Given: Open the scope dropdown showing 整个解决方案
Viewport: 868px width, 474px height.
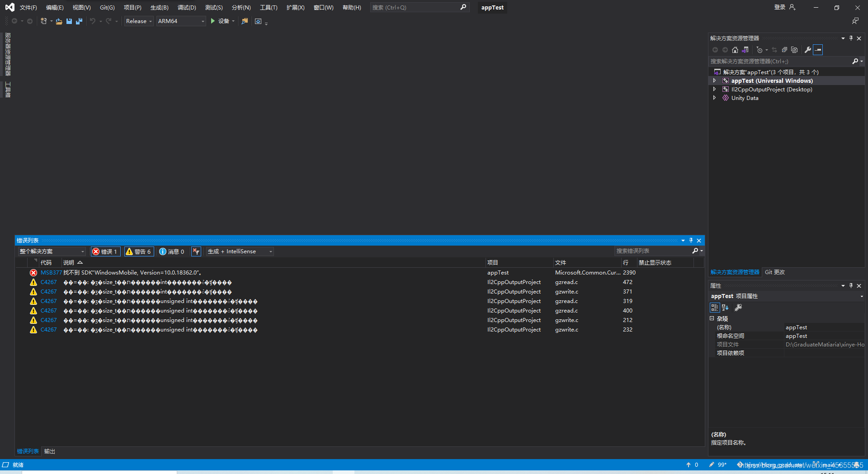Looking at the screenshot, I should [52, 251].
